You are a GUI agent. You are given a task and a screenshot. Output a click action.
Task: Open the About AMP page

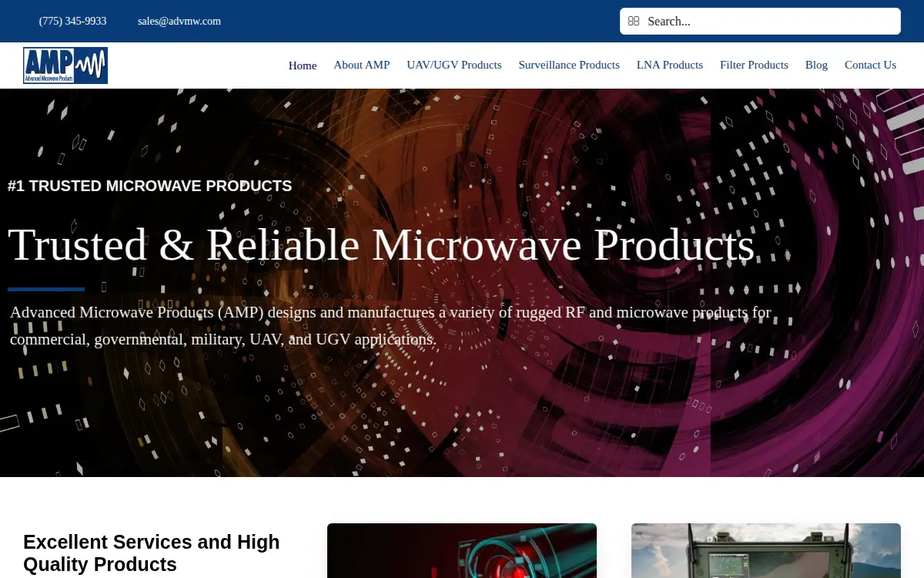pos(362,65)
